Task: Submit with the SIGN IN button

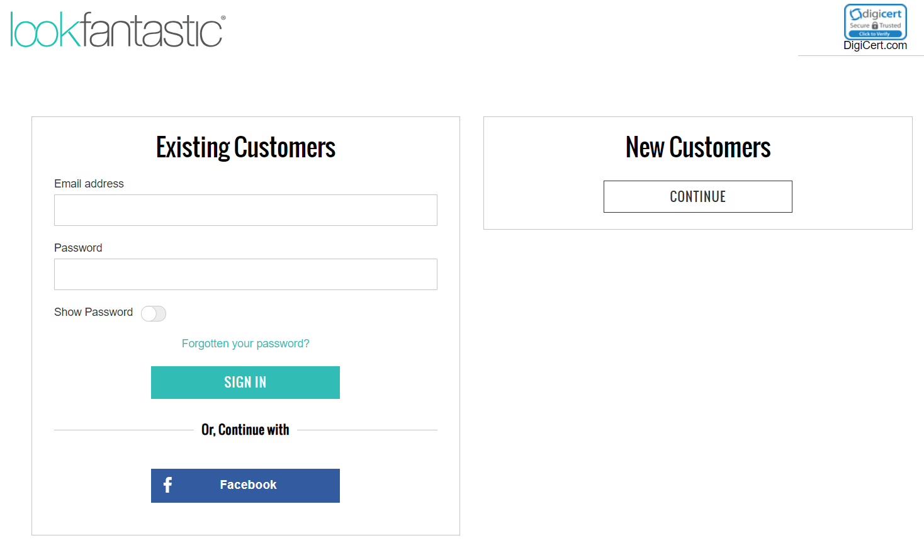Action: pyautogui.click(x=245, y=383)
